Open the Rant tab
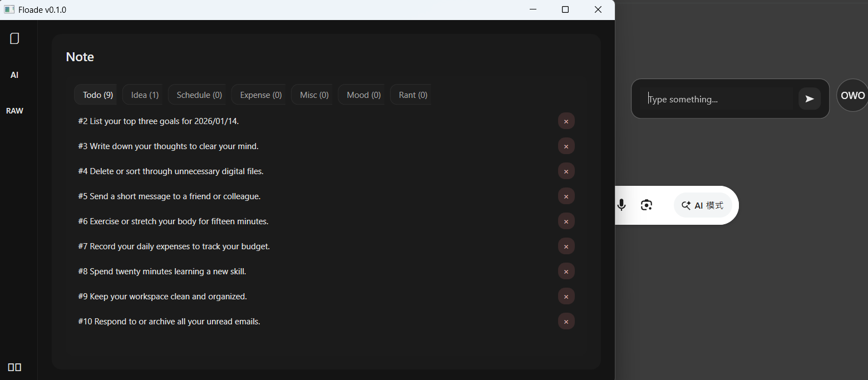The image size is (868, 380). point(412,95)
